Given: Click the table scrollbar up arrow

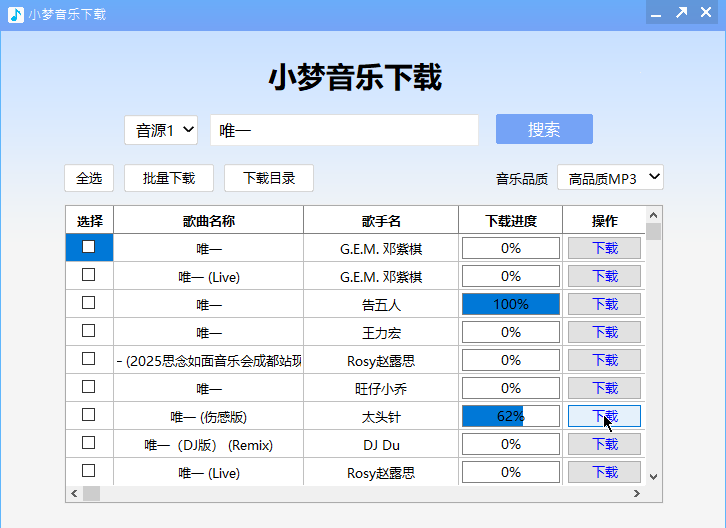Looking at the screenshot, I should point(653,214).
